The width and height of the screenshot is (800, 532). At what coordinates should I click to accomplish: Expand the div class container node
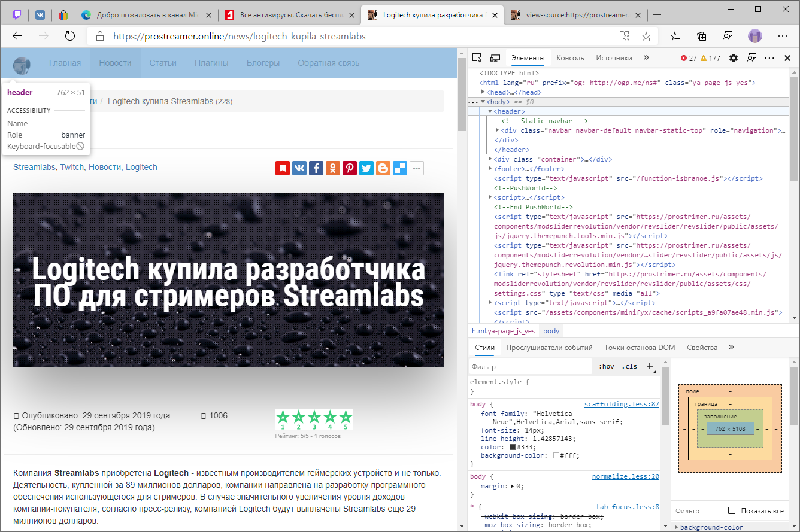[x=490, y=159]
